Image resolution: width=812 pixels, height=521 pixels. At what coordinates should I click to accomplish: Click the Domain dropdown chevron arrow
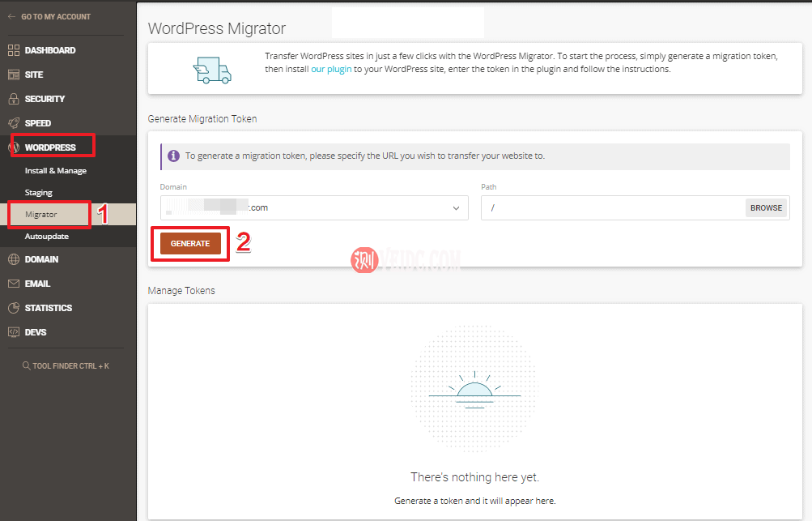(457, 208)
